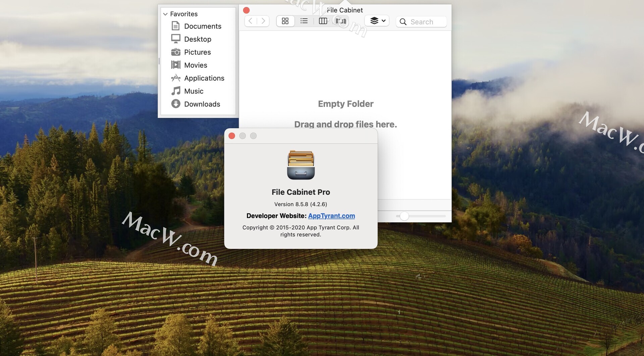Click the Movies filmstrip icon

176,65
